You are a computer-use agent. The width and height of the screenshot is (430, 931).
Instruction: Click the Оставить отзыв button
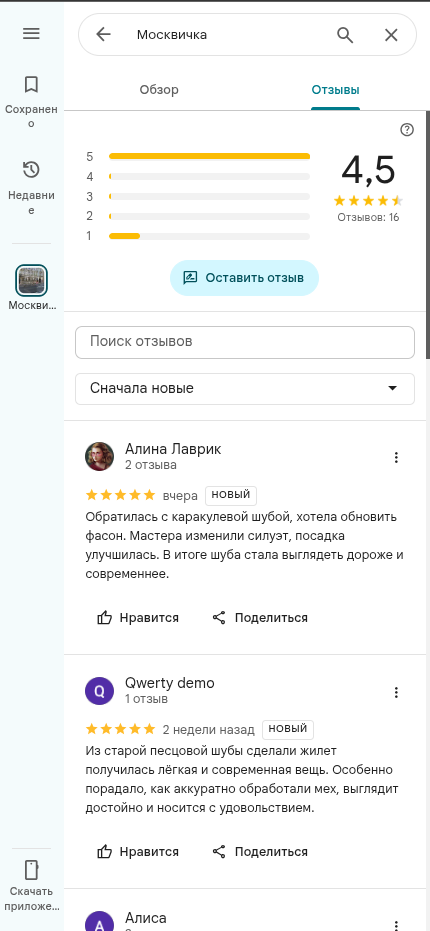pos(244,278)
